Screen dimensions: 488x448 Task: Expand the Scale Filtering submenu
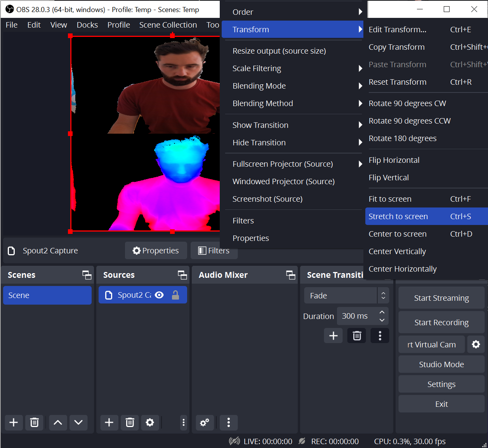[257, 68]
